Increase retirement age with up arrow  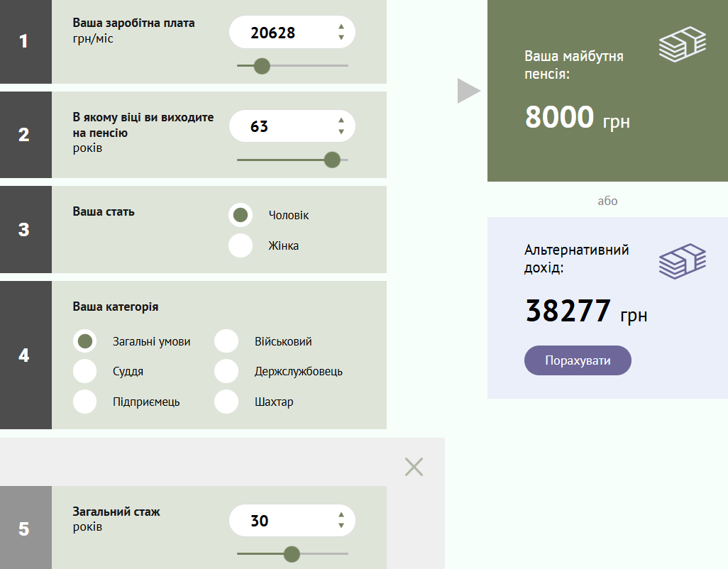[341, 121]
